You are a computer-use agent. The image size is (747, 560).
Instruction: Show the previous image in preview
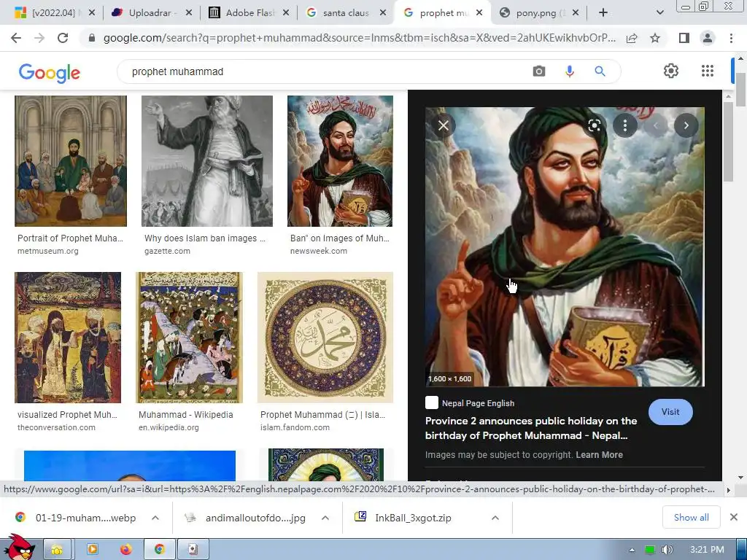tap(656, 125)
